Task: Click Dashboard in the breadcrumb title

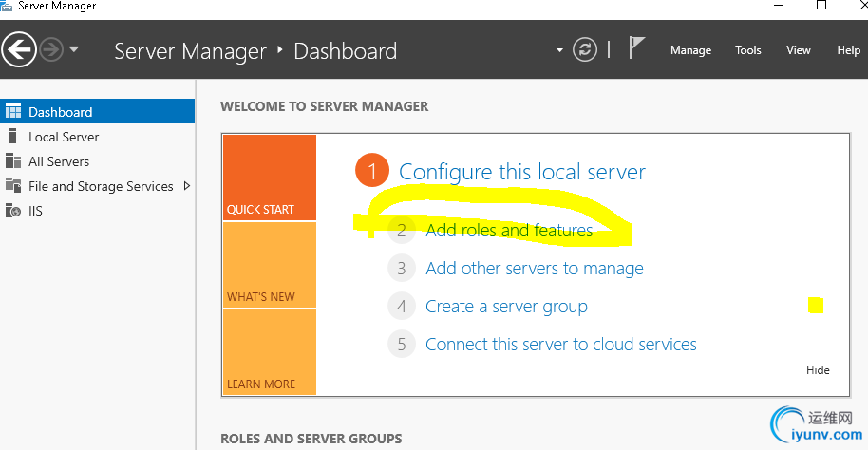Action: point(345,51)
